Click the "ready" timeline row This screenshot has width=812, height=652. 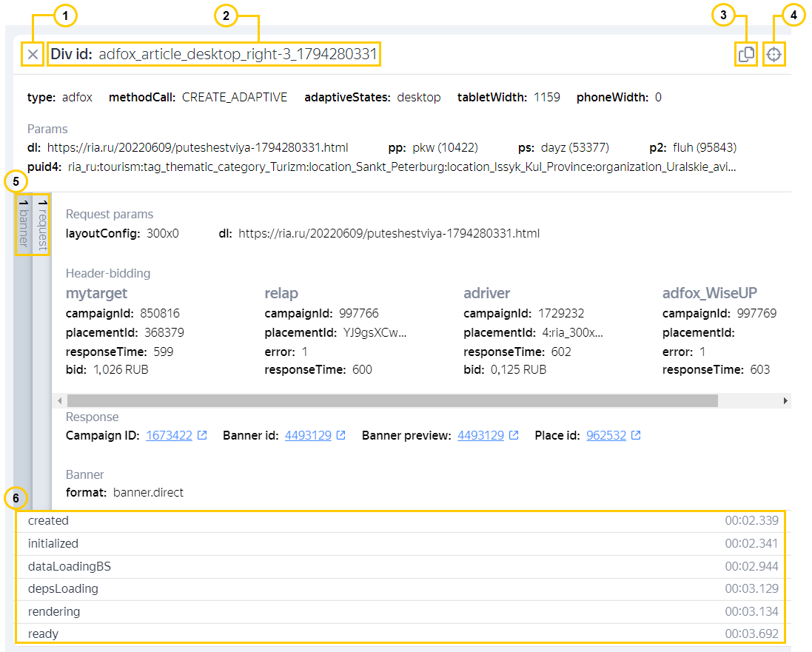pyautogui.click(x=400, y=633)
